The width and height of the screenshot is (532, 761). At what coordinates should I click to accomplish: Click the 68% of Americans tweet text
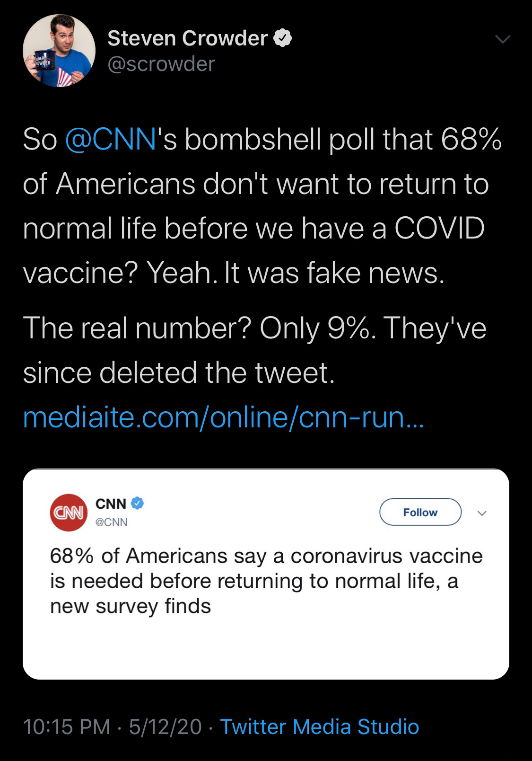click(x=266, y=581)
